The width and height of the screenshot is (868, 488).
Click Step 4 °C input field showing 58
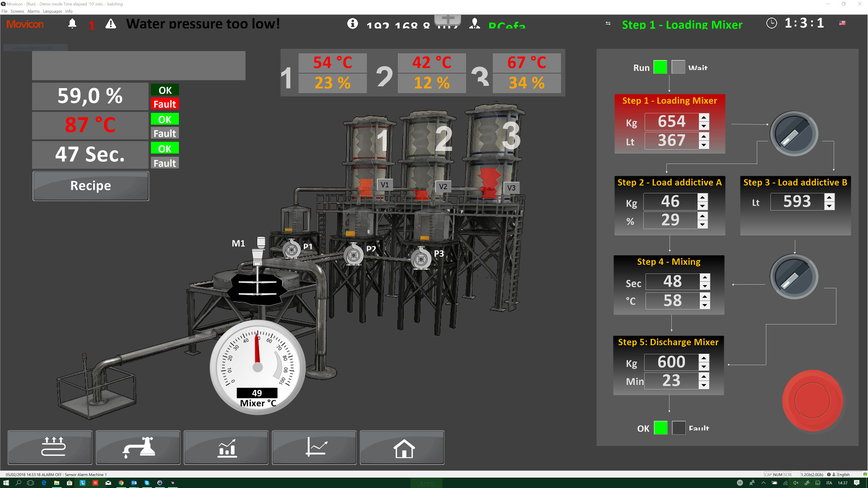(x=672, y=300)
